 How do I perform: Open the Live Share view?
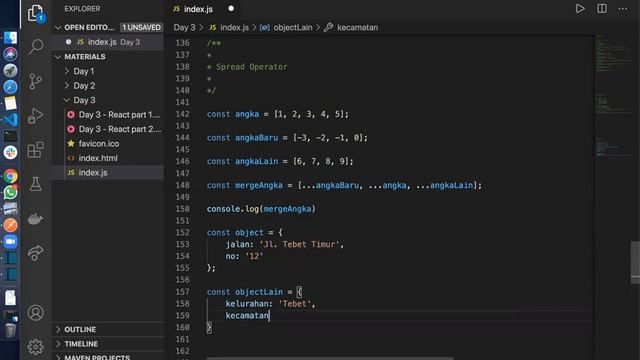pos(36,253)
